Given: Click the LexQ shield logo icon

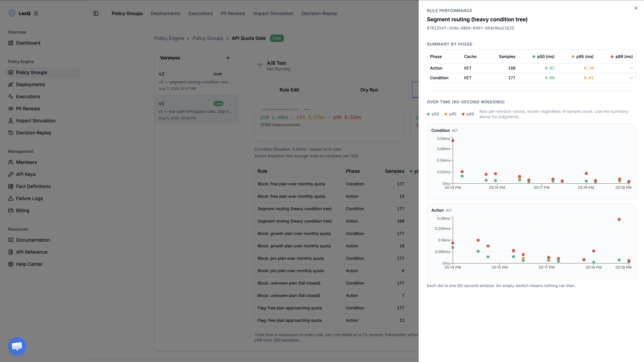Looking at the screenshot, I should click(x=12, y=13).
